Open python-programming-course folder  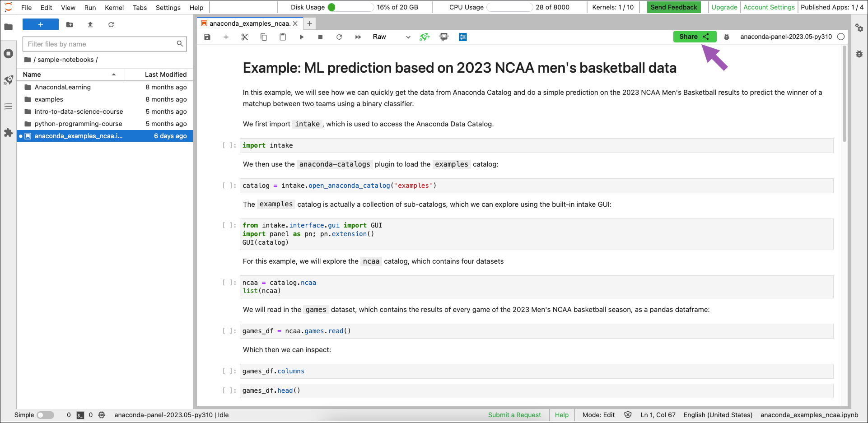point(105,124)
